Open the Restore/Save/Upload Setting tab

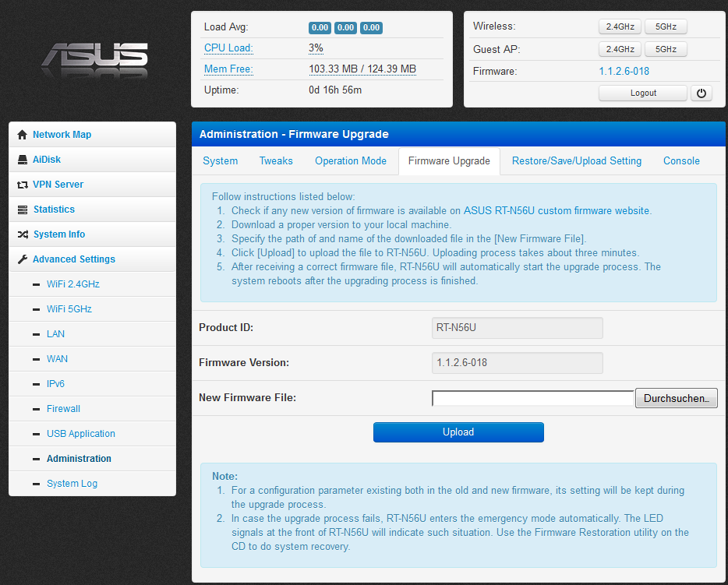[576, 161]
